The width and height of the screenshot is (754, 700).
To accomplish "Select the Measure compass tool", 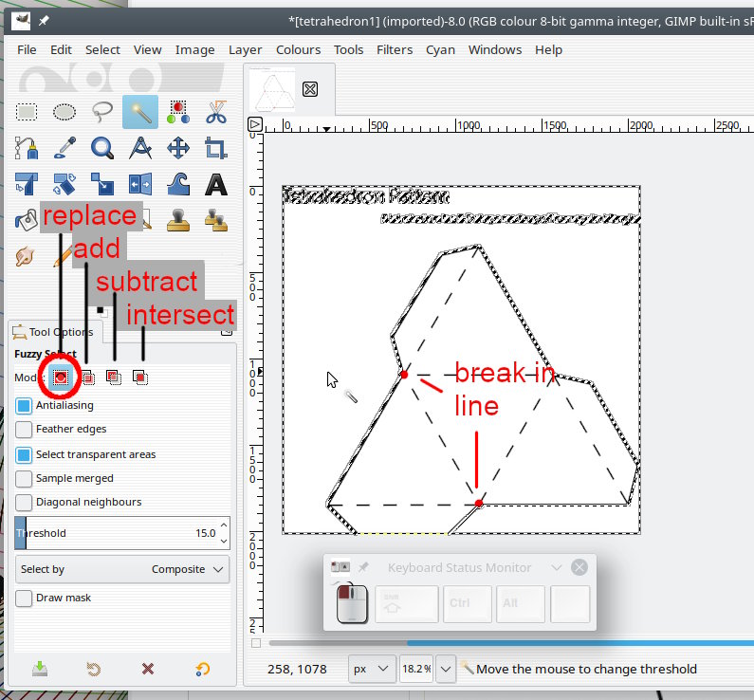I will [140, 148].
